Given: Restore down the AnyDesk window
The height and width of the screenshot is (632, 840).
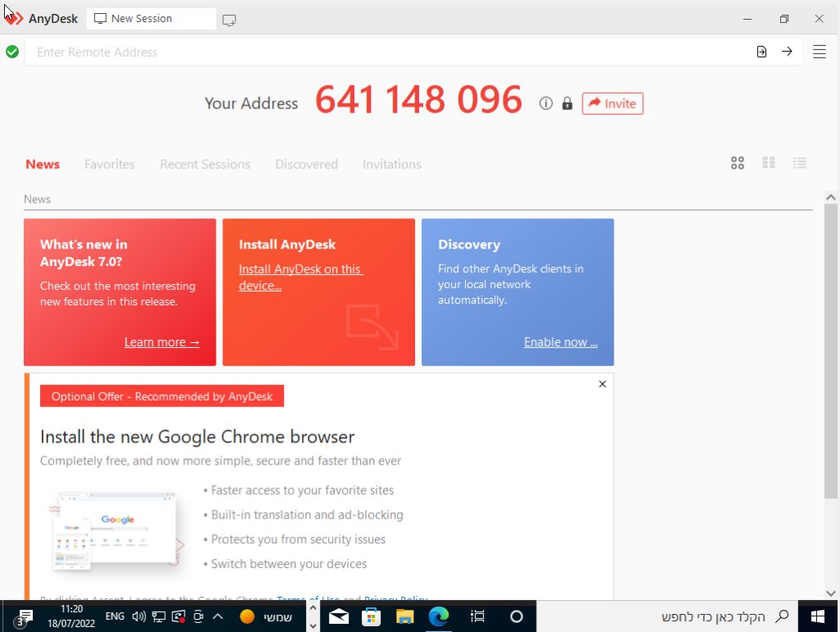Looking at the screenshot, I should click(x=783, y=19).
